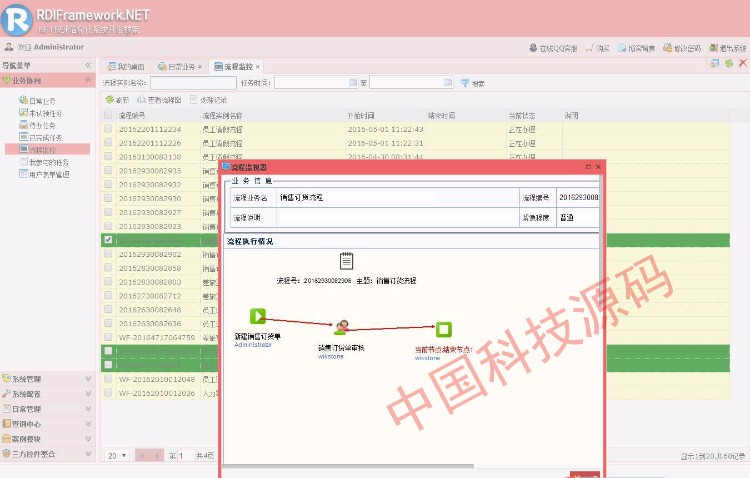Close the active process monitoring tab
Screen dimensions: 750x478
[x=258, y=67]
